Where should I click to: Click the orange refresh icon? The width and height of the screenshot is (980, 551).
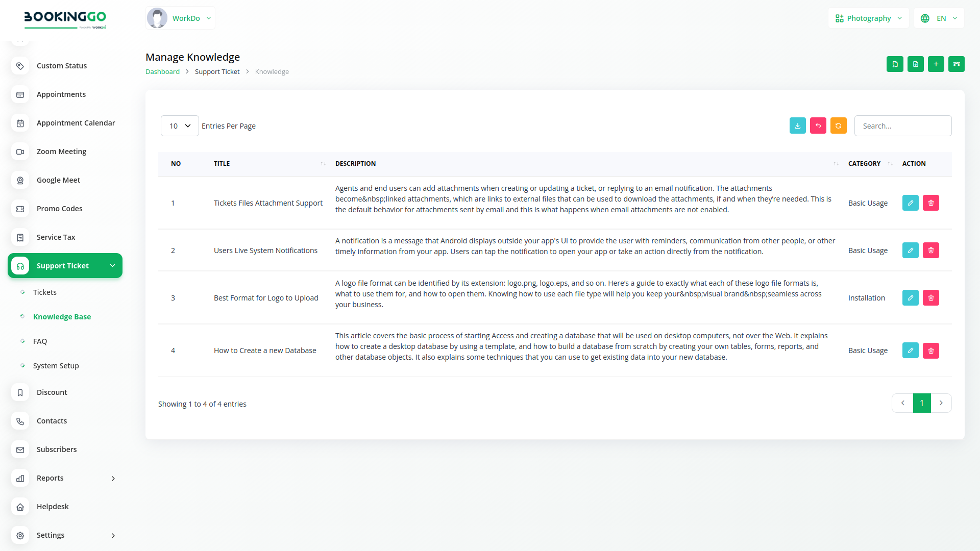pos(838,126)
